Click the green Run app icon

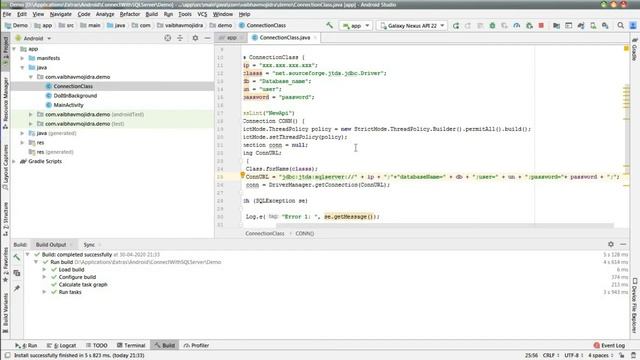456,25
